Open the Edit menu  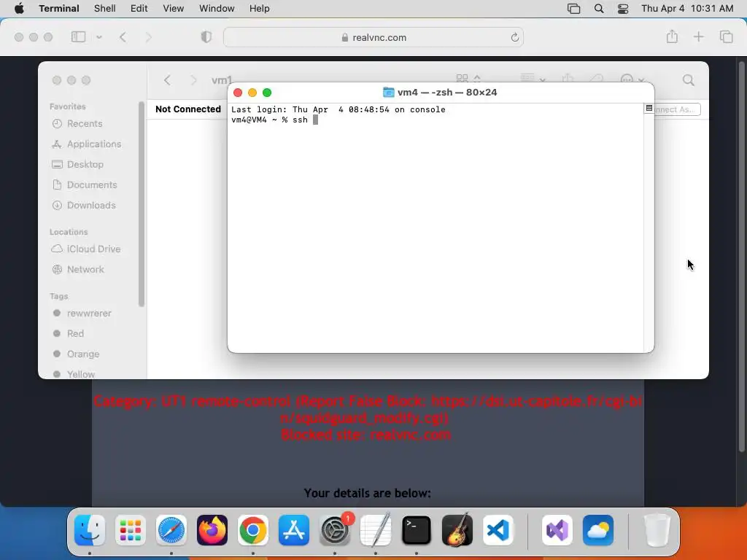coord(139,9)
